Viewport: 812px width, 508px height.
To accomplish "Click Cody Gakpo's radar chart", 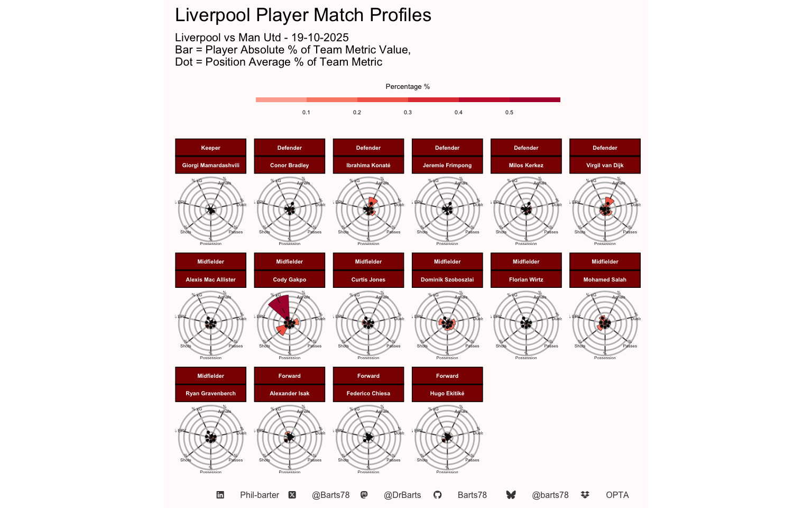I will [x=290, y=323].
